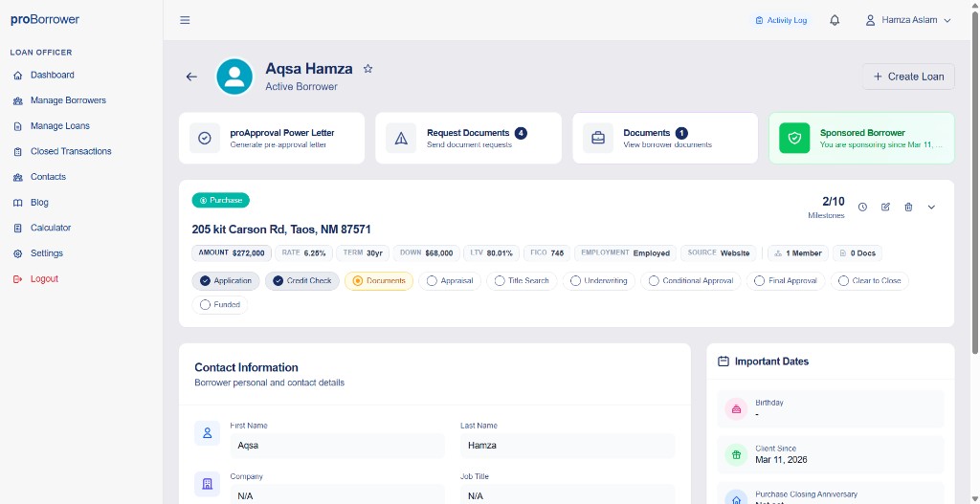Open loan history clock icon
Screen dimensions: 980x504
(862, 207)
